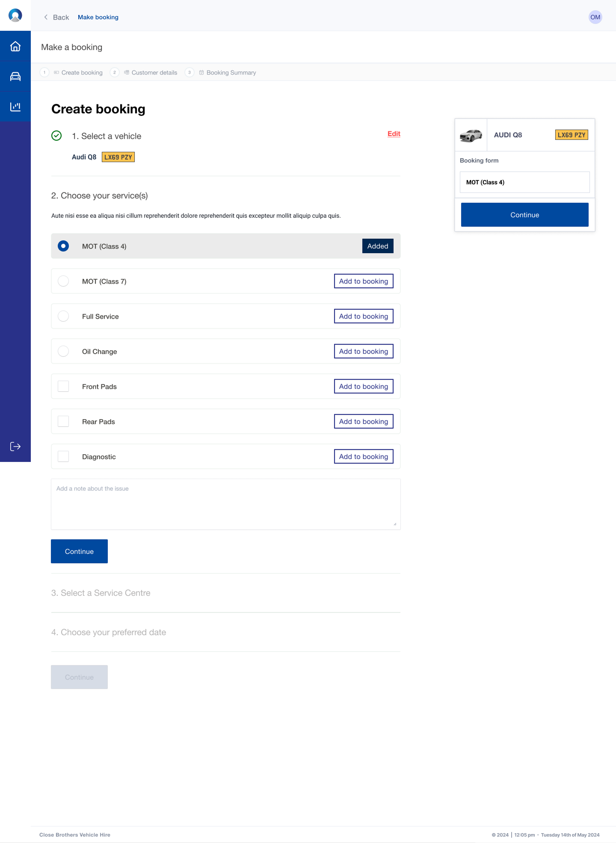Click into the issue note text area
Viewport: 616px width, 843px height.
[x=226, y=504]
